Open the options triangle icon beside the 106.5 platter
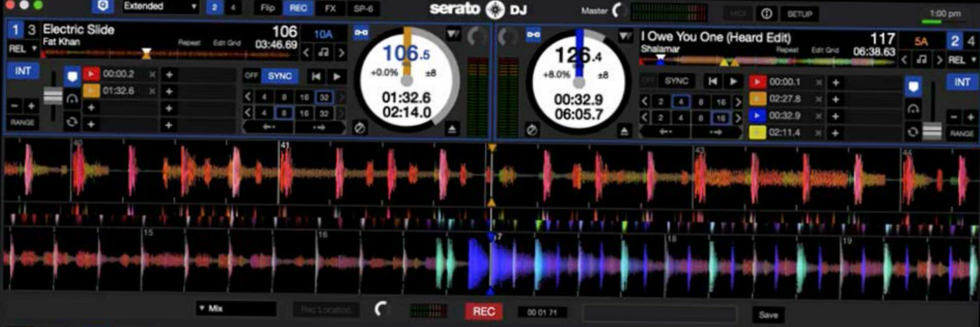 (x=453, y=33)
